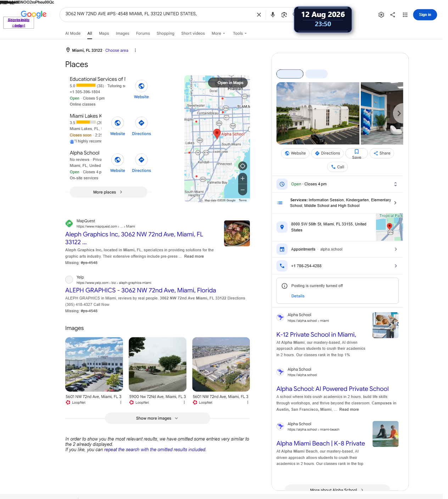
Task: Clear the search box text
Action: [259, 15]
